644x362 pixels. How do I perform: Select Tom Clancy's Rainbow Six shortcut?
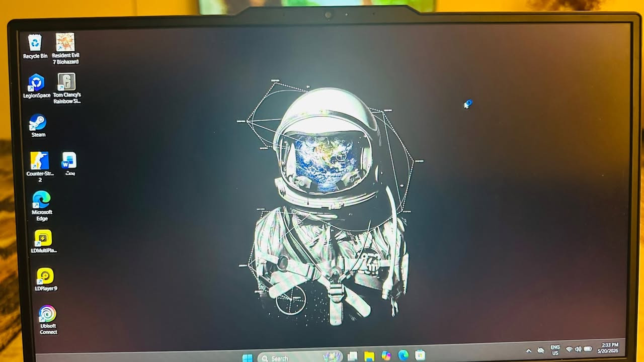[x=67, y=88]
